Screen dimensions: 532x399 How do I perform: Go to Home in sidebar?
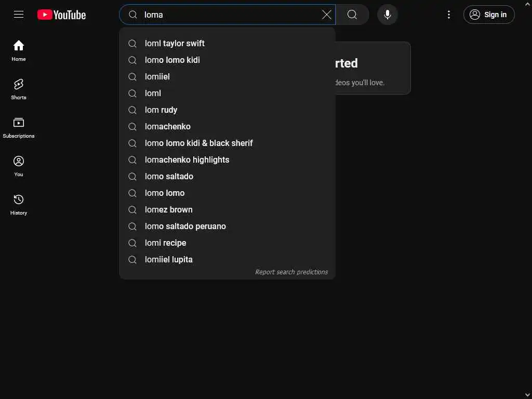pyautogui.click(x=19, y=50)
